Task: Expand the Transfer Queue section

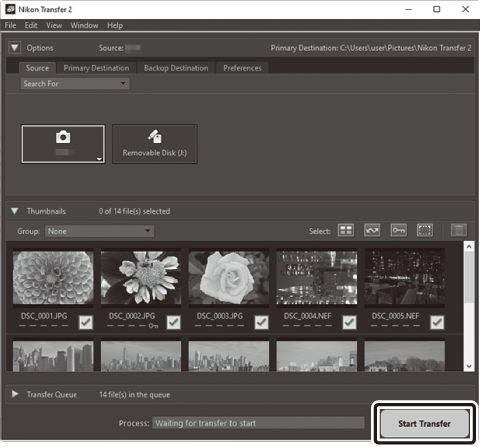Action: (x=15, y=394)
